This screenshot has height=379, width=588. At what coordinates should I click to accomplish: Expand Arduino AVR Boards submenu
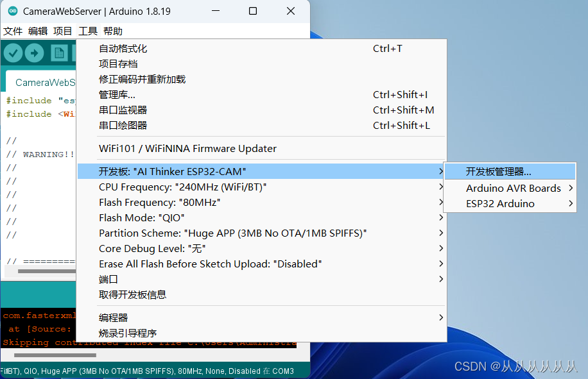pos(510,188)
